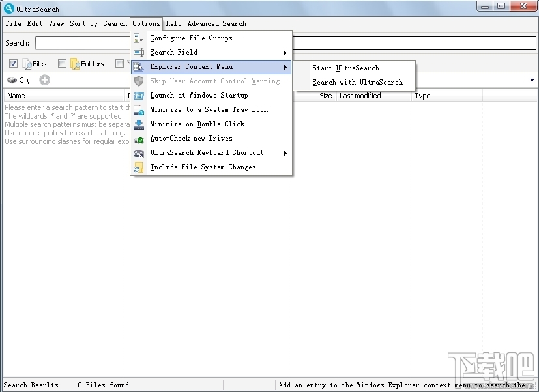
Task: Open the Advanced Search menu
Action: [x=217, y=23]
